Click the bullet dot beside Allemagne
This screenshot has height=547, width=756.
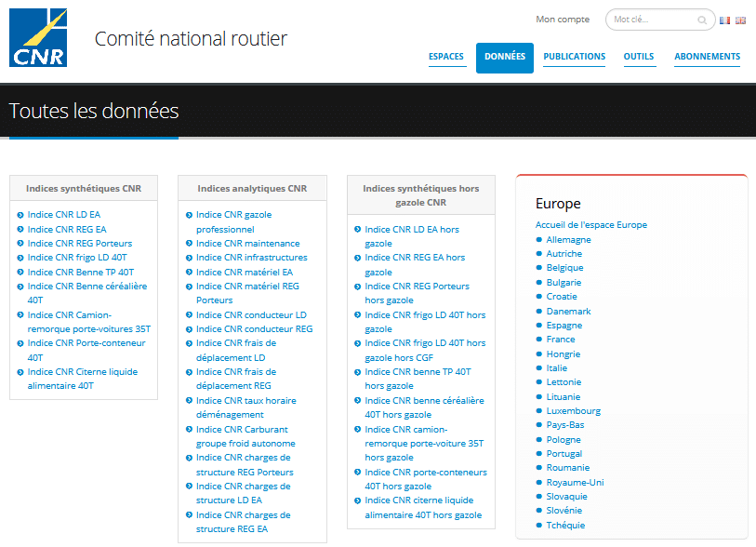click(539, 240)
